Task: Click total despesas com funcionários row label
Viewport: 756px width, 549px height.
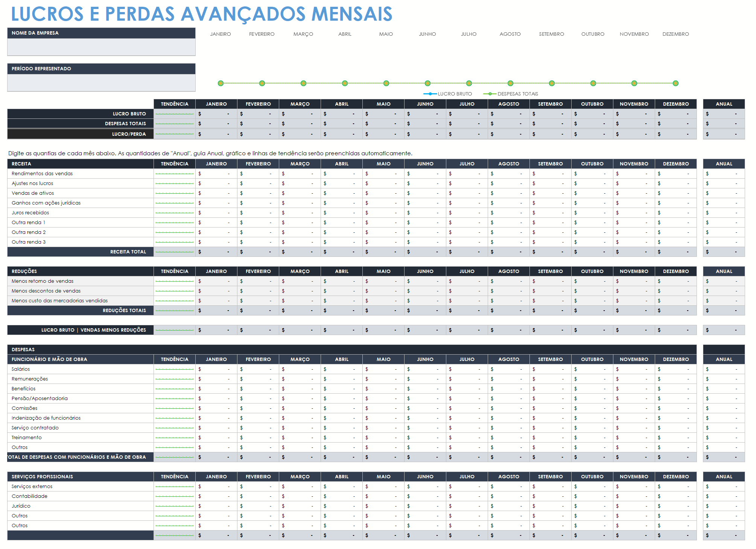Action: click(x=81, y=457)
